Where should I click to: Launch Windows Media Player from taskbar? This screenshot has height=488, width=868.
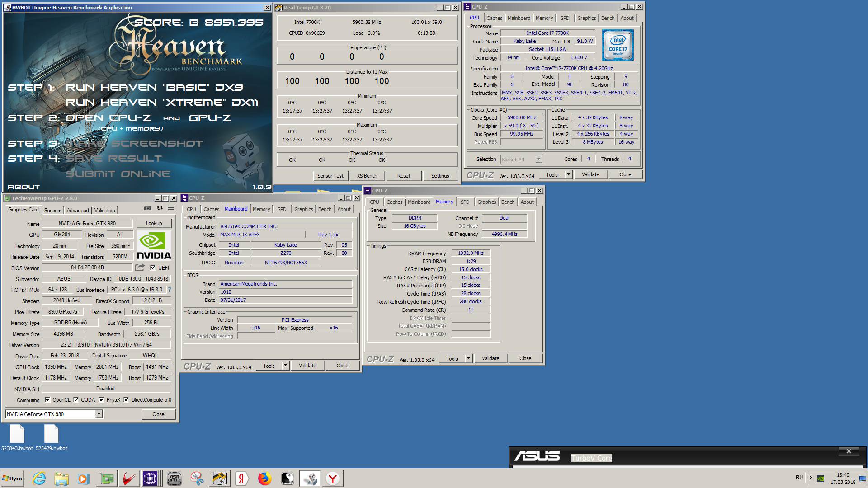83,479
